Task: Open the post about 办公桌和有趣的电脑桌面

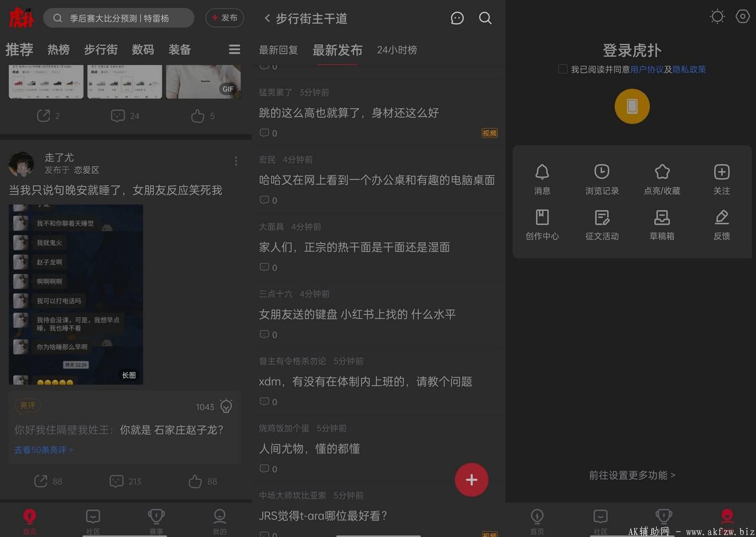Action: 377,180
